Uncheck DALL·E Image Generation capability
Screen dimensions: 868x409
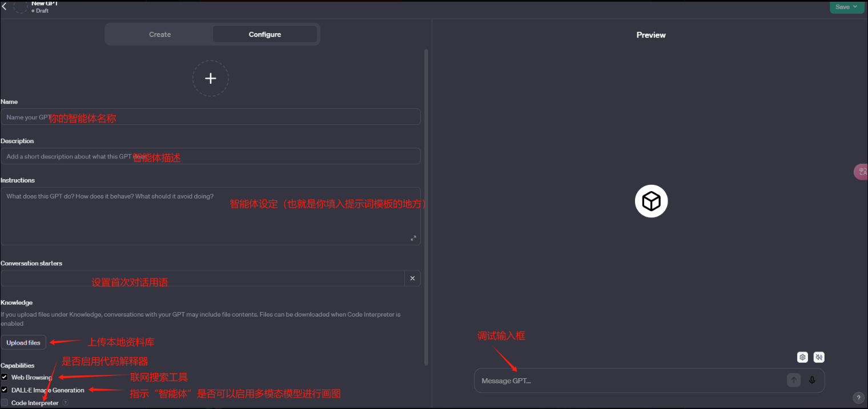click(5, 390)
